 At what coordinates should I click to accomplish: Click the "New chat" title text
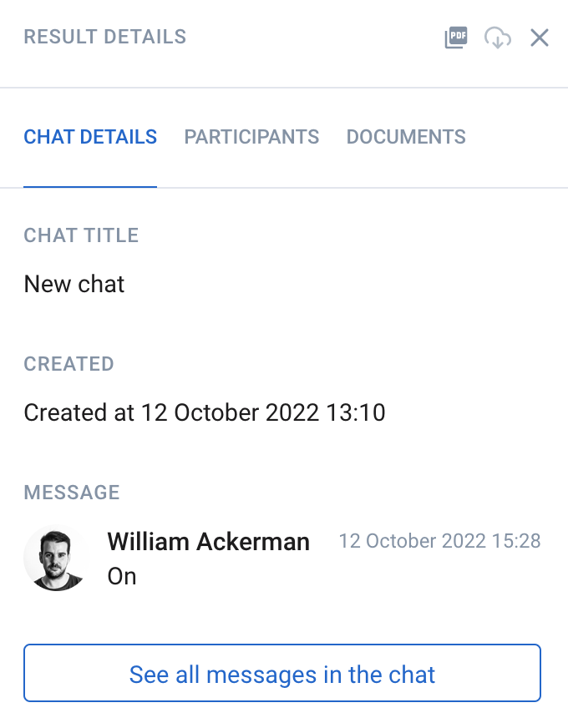click(x=74, y=284)
